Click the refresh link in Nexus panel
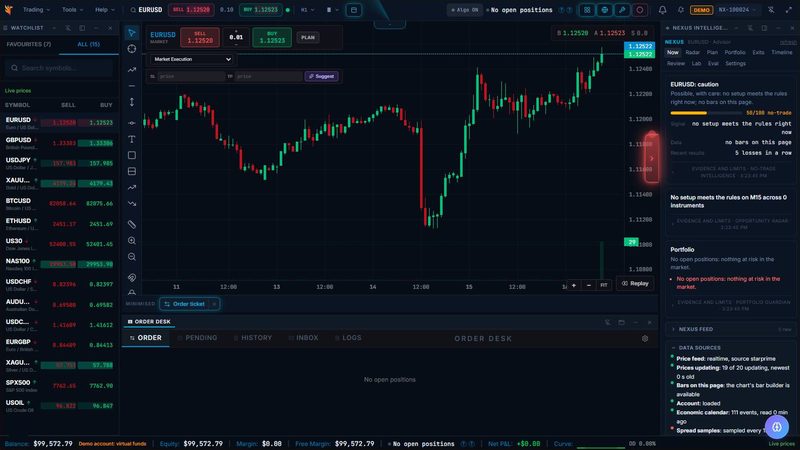Image resolution: width=800 pixels, height=450 pixels. coord(788,42)
